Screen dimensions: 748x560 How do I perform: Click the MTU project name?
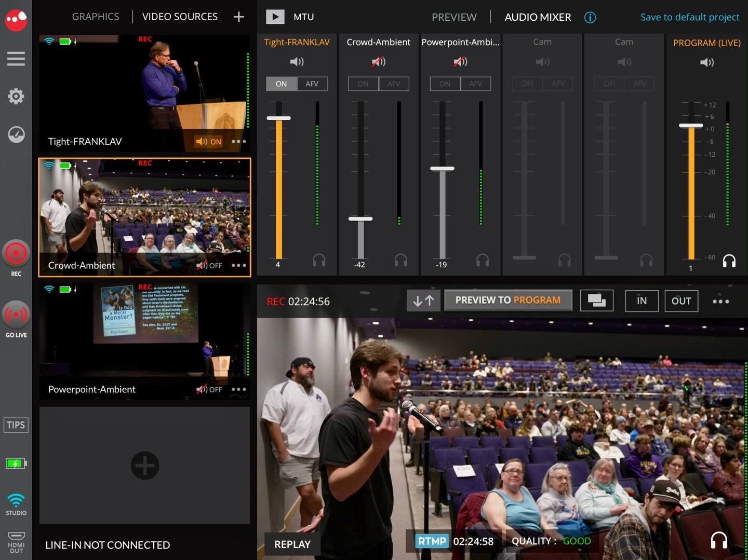coord(304,17)
